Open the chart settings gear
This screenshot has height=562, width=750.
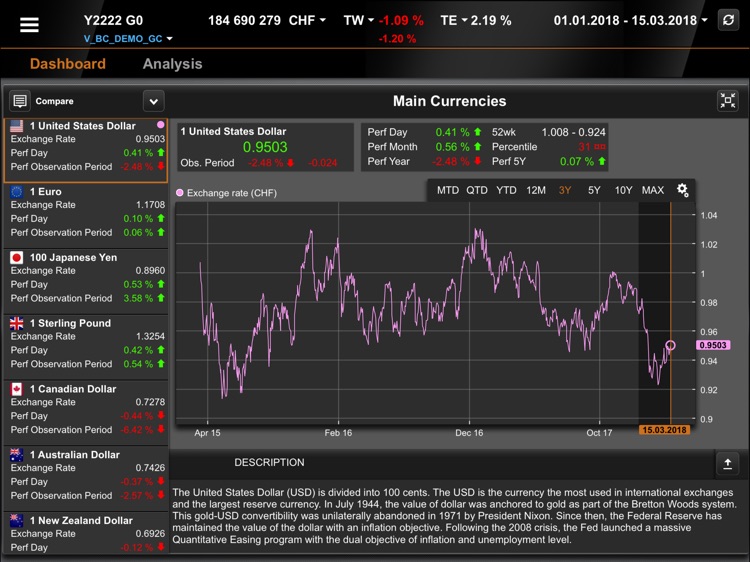coord(683,190)
